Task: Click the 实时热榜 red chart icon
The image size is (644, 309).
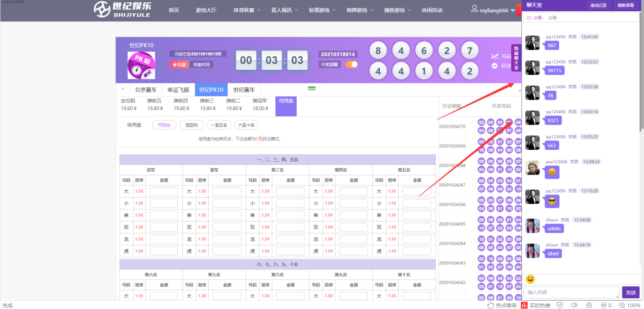Action: tap(524, 305)
